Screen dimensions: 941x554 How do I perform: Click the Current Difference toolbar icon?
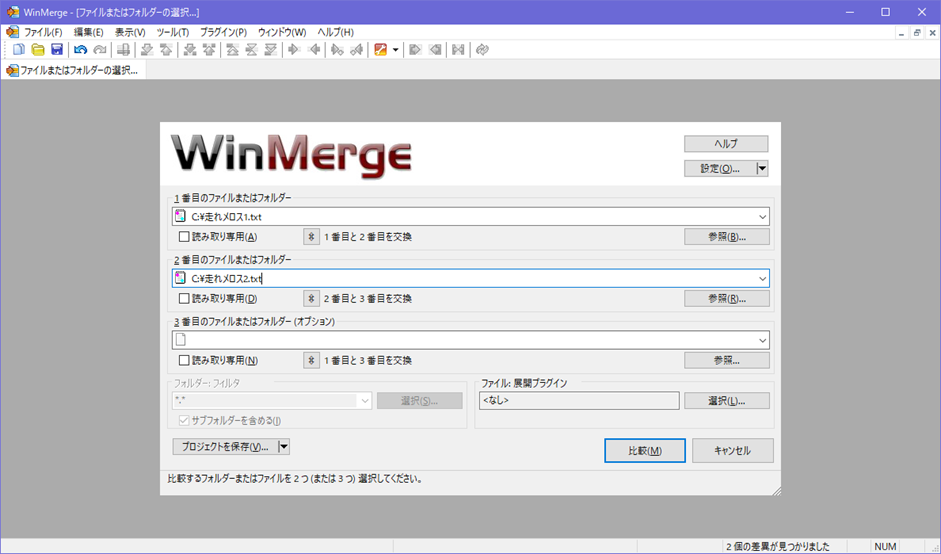click(x=251, y=50)
